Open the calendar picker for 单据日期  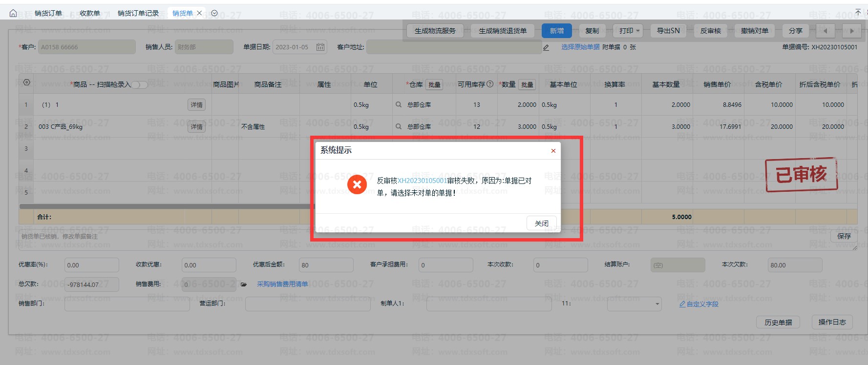tap(320, 47)
